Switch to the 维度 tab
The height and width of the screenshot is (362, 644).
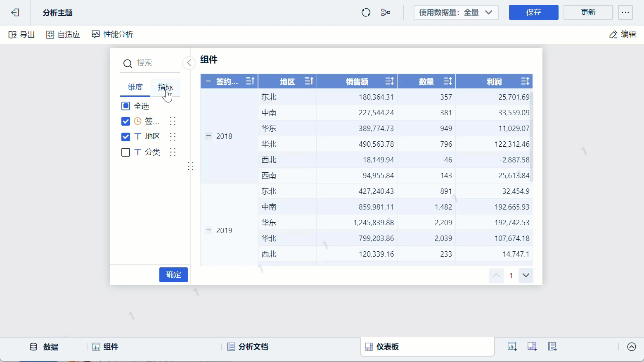click(135, 87)
